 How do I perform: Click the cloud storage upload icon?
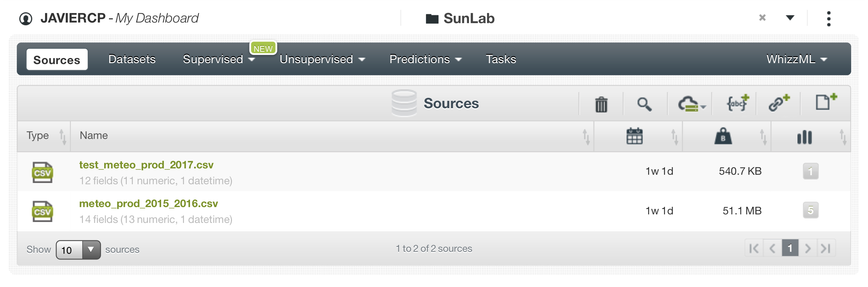pos(691,104)
